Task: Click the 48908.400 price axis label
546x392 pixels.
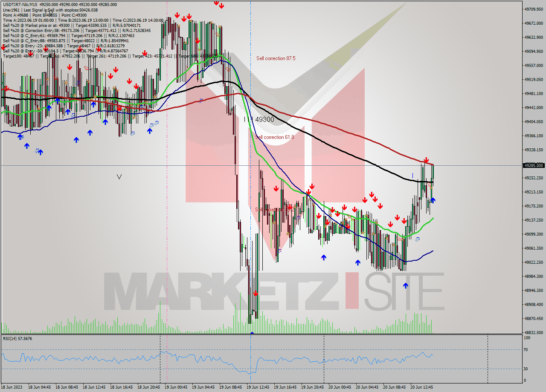Action: [x=533, y=304]
